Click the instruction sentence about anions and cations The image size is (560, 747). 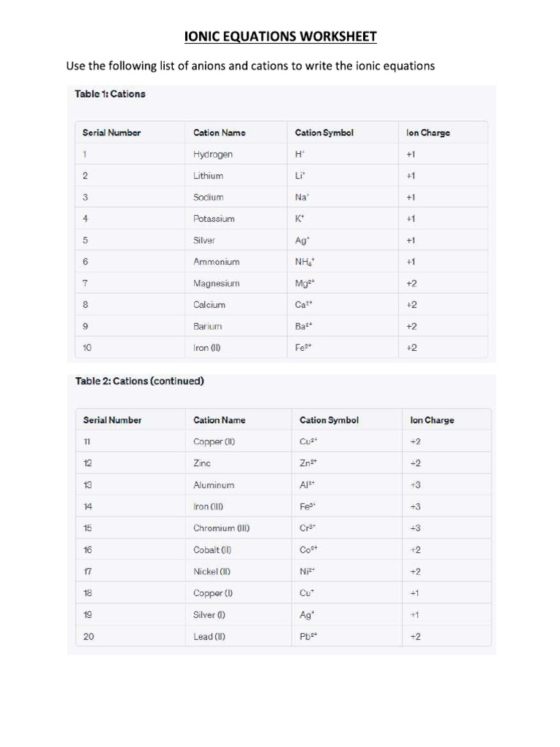pyautogui.click(x=251, y=66)
